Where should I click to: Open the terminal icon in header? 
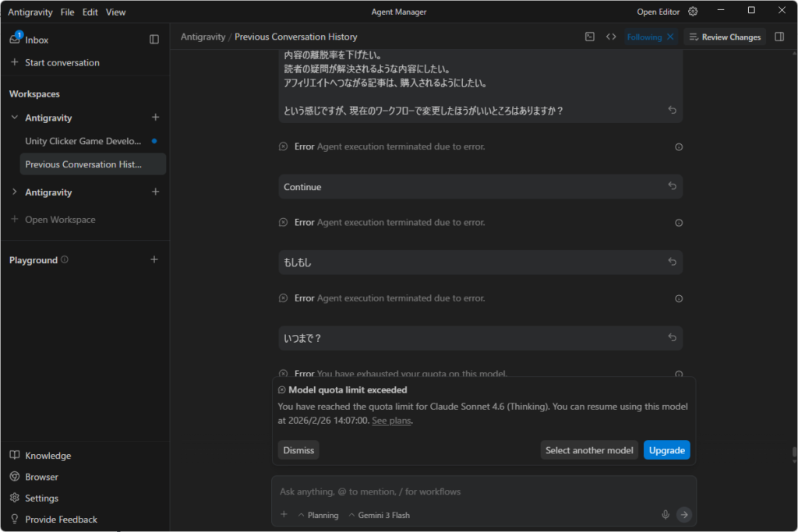(590, 37)
